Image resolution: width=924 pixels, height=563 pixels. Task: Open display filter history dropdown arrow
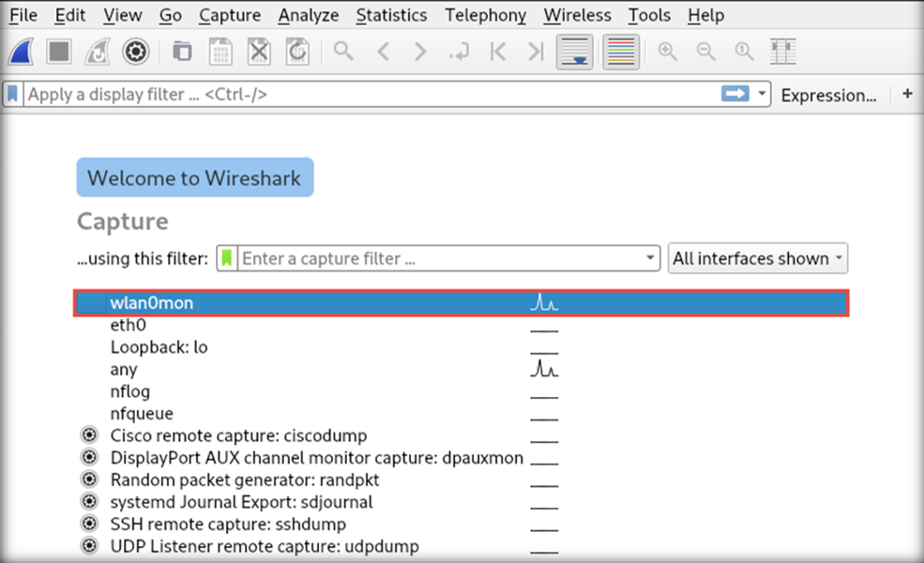pyautogui.click(x=762, y=94)
